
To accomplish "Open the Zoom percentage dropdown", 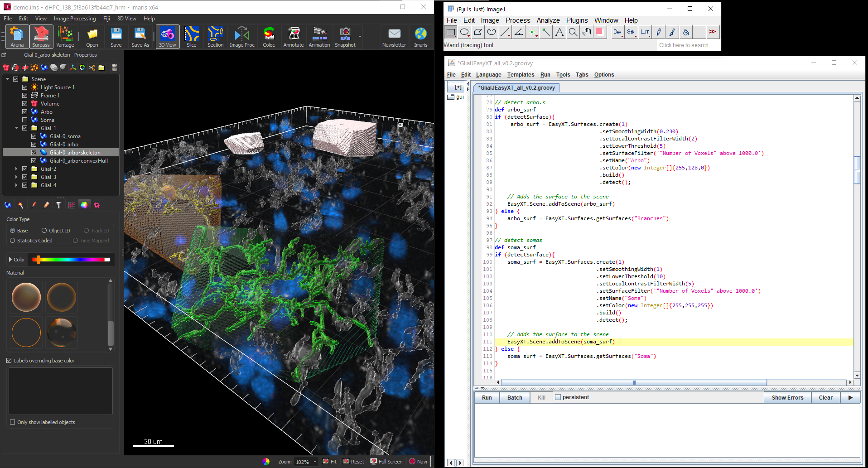I will click(x=315, y=462).
